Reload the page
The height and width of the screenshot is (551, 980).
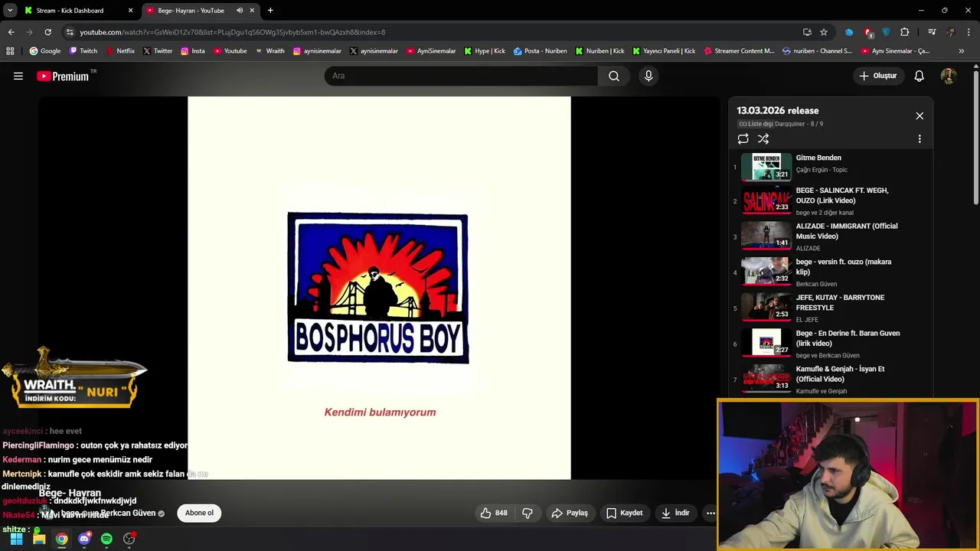tap(47, 32)
